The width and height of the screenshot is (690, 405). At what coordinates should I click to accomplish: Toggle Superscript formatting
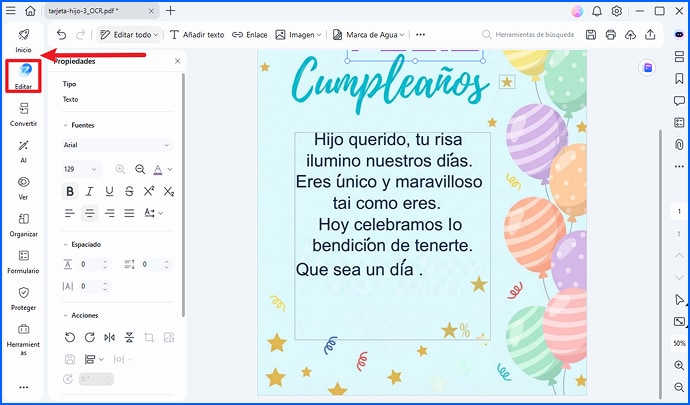149,191
